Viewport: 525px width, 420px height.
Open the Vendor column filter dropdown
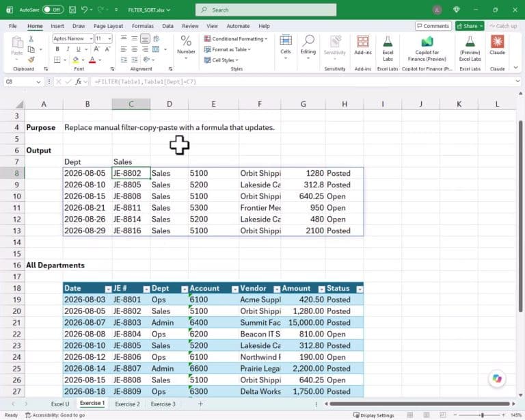(277, 289)
